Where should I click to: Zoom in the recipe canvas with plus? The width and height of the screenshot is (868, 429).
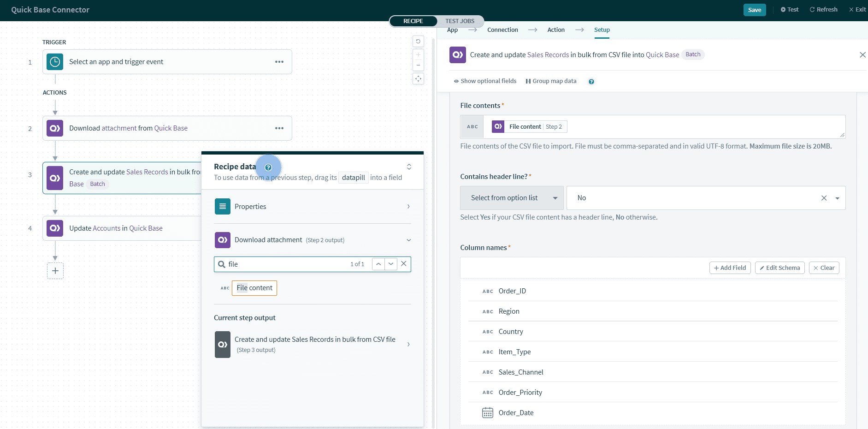point(418,55)
